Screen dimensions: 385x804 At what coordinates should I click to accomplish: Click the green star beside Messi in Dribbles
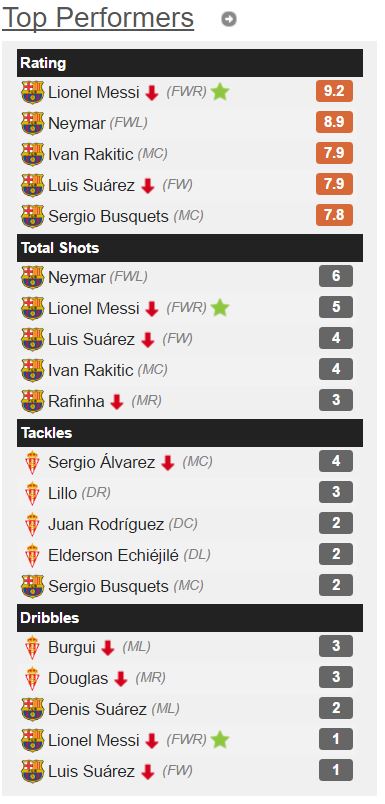tap(220, 740)
